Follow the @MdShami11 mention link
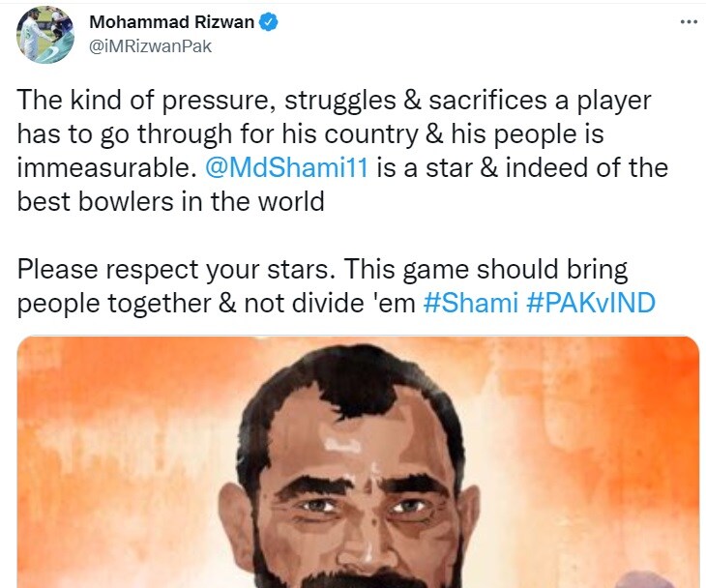The width and height of the screenshot is (706, 588). click(x=287, y=167)
